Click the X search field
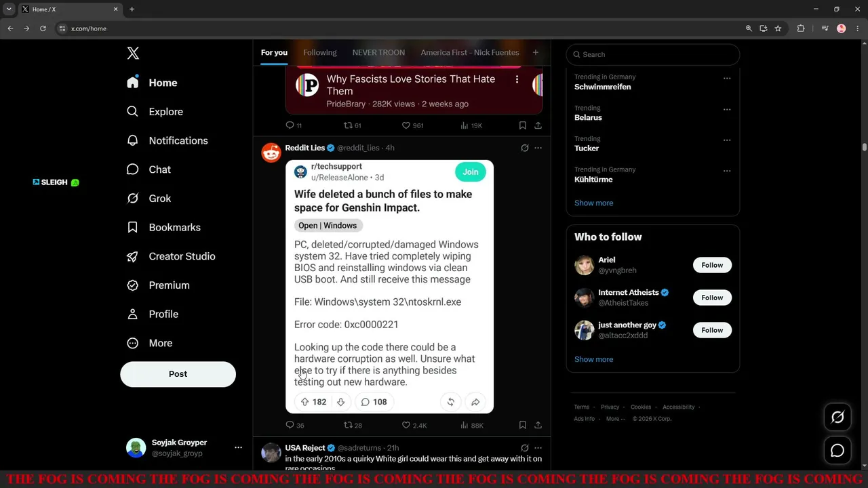This screenshot has width=868, height=488. 653,54
